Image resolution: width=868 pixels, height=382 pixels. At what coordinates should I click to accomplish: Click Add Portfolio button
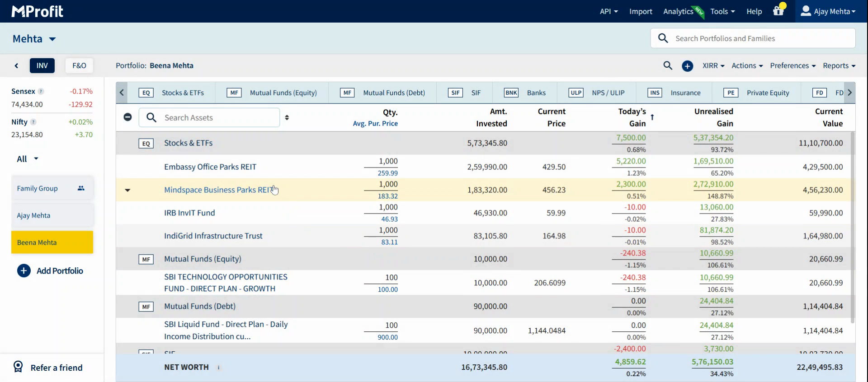pyautogui.click(x=50, y=271)
